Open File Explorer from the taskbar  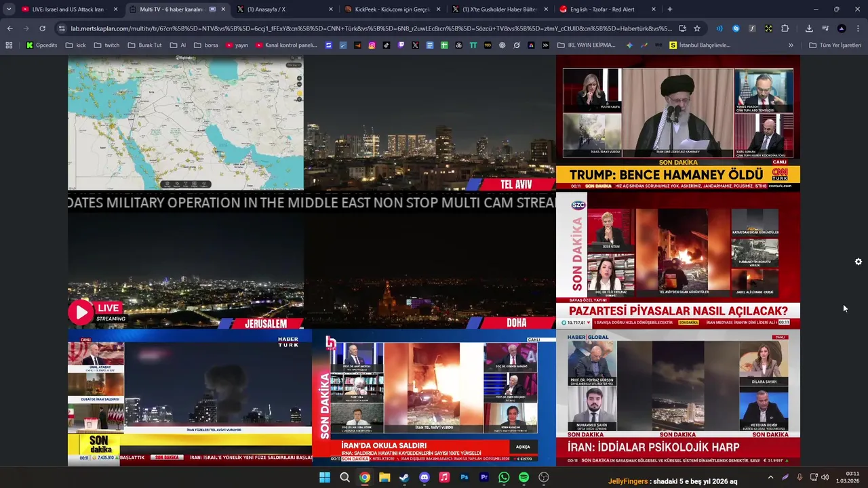pyautogui.click(x=384, y=477)
